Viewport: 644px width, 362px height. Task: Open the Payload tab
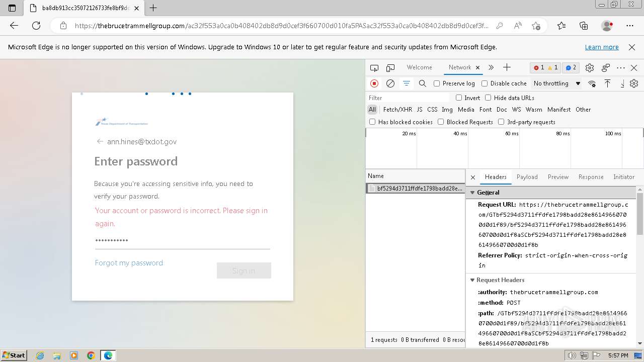tap(527, 177)
